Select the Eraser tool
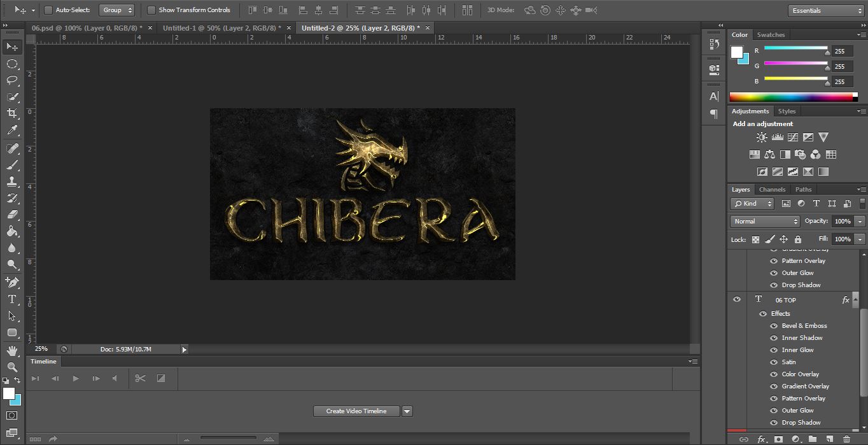 click(12, 215)
